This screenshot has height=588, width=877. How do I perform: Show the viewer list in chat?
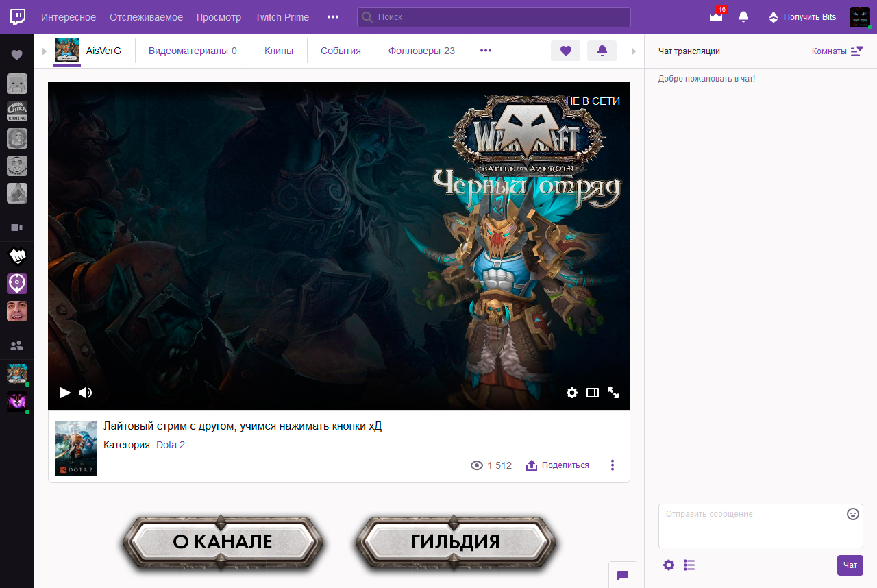(x=689, y=565)
